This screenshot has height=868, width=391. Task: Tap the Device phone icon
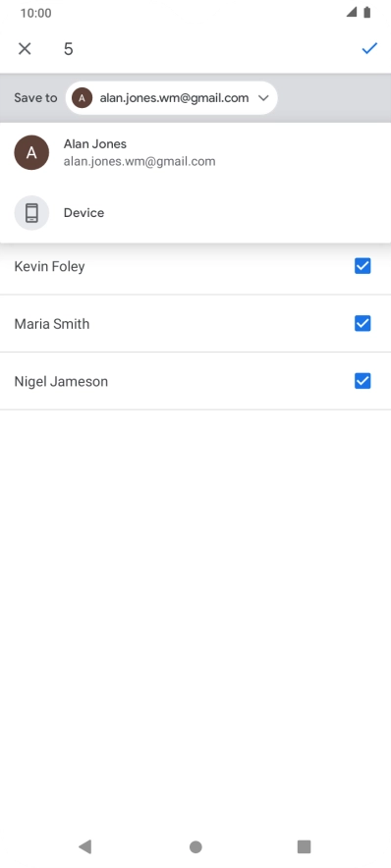(31, 212)
